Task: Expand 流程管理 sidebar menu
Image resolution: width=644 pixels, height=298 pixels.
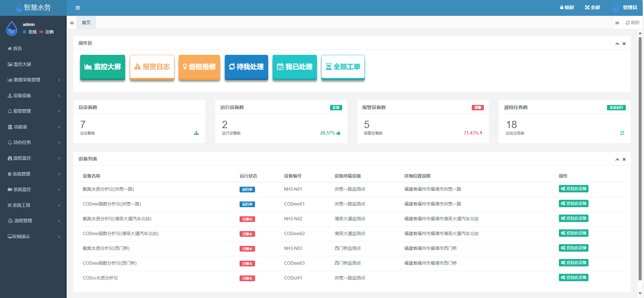Action: coord(33,221)
